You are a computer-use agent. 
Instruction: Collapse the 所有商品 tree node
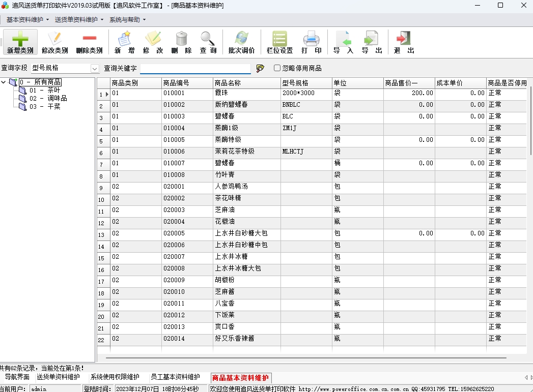[4, 82]
